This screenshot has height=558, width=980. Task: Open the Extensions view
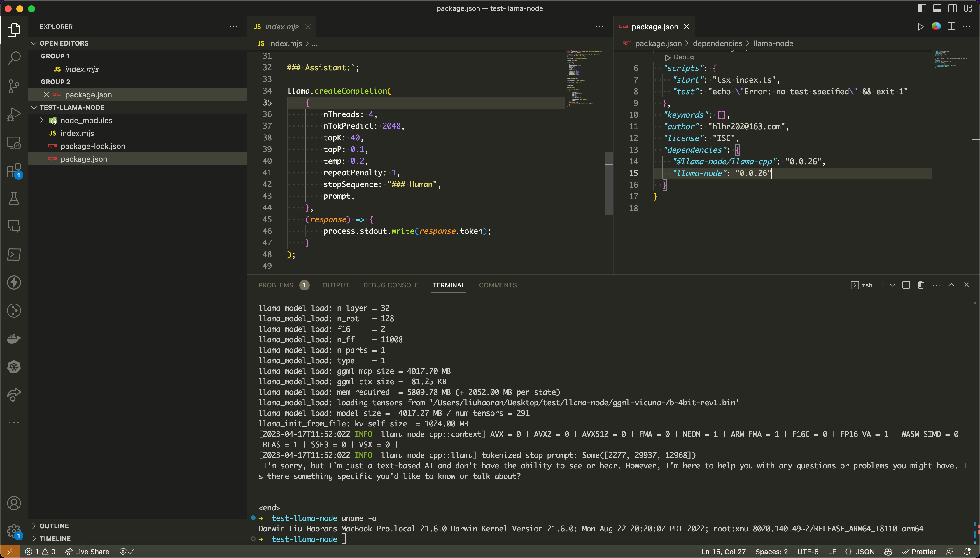click(x=14, y=170)
